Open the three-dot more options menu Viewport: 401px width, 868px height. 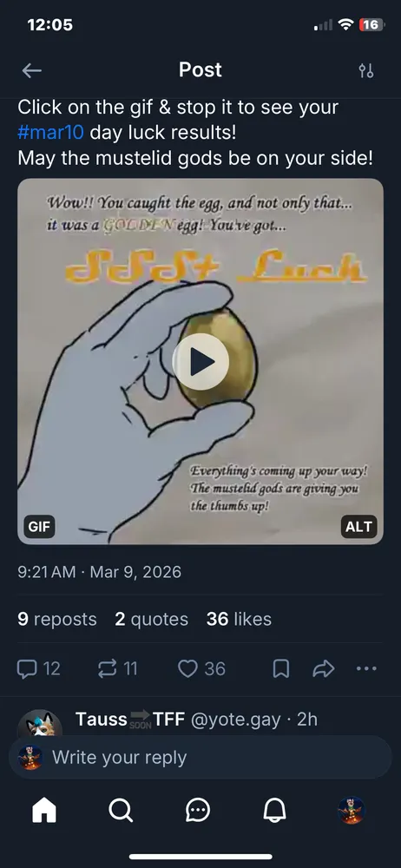point(366,668)
